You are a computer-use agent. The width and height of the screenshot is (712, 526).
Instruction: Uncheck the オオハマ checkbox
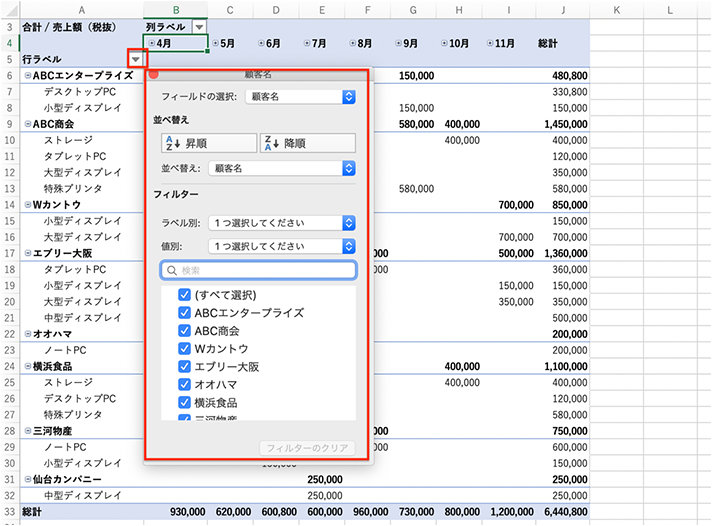click(x=184, y=385)
